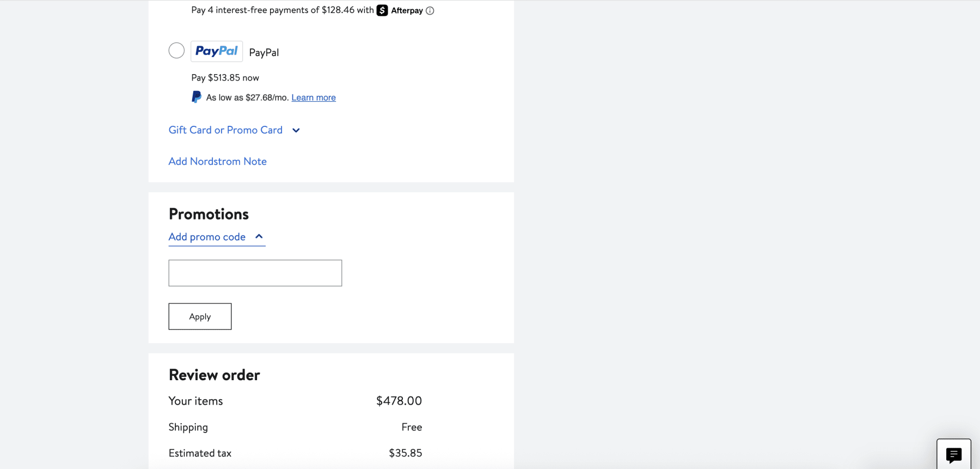Click the Promotions heading

point(208,214)
